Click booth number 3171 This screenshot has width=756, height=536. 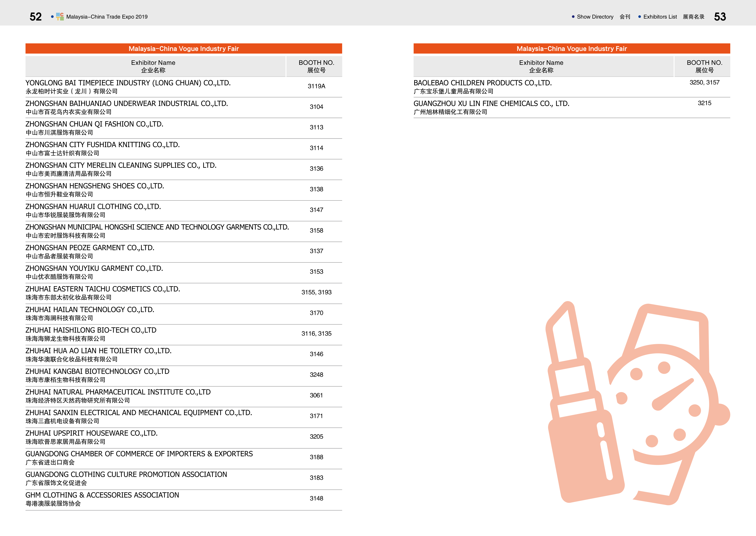point(316,416)
